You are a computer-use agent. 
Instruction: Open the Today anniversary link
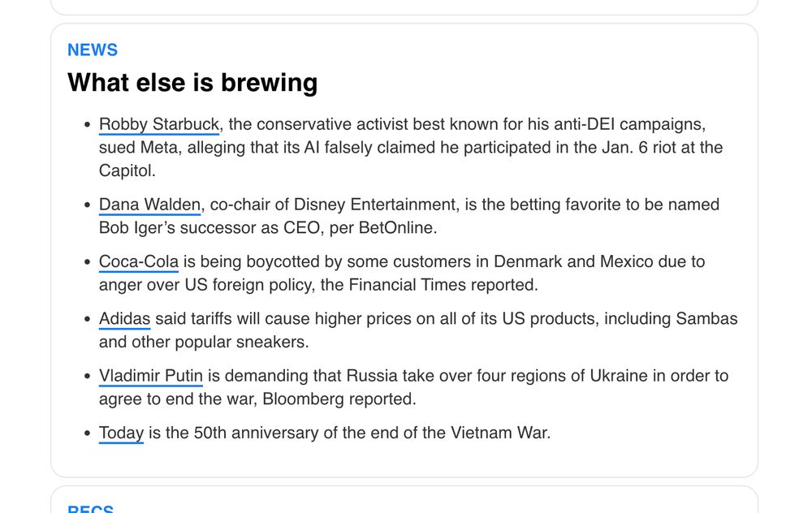121,433
